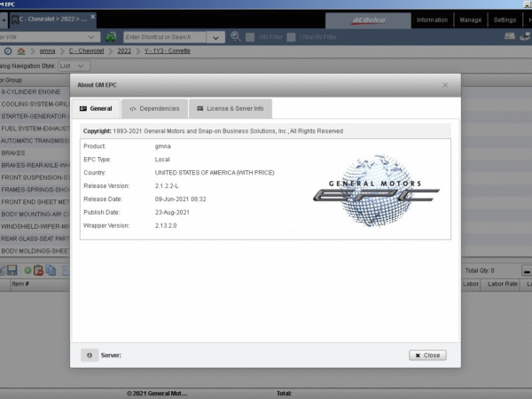The width and height of the screenshot is (532, 399).
Task: Open the tab list dropdown left of Chevrolet tab
Action: pyautogui.click(x=4, y=20)
